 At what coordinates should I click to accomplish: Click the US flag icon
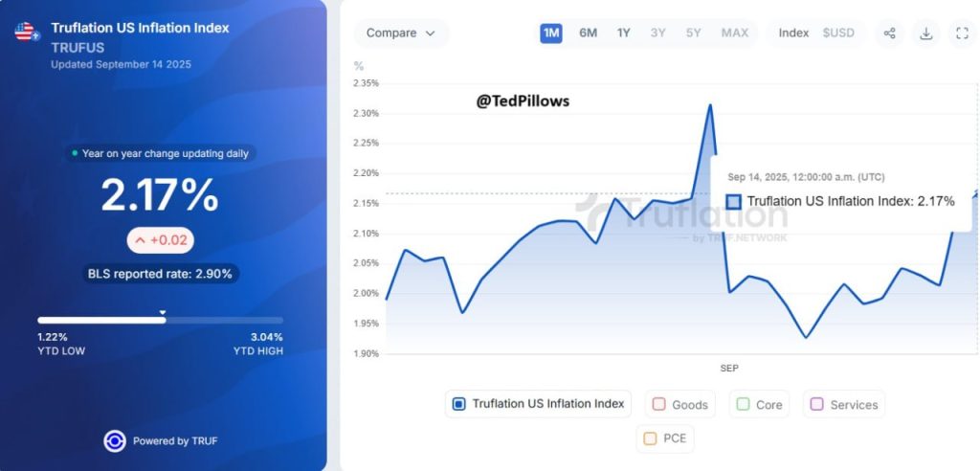pos(26,32)
